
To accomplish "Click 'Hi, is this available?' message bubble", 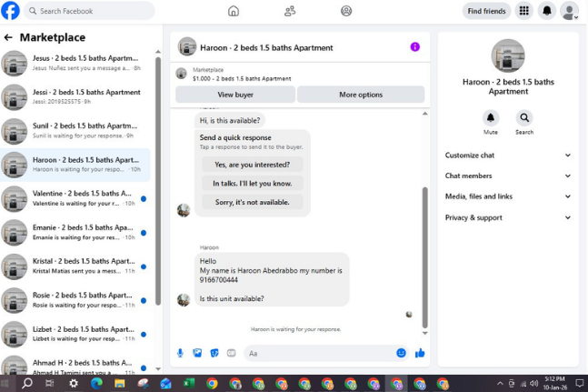I will pyautogui.click(x=230, y=120).
